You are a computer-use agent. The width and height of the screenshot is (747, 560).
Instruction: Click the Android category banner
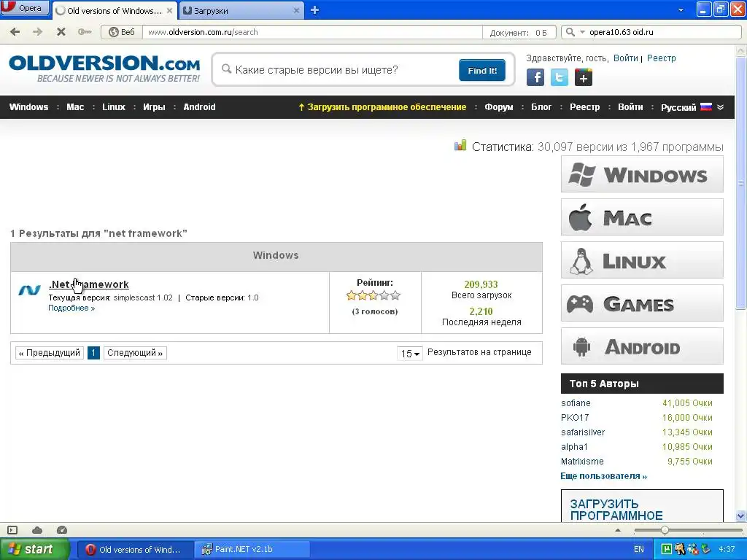[x=642, y=346]
